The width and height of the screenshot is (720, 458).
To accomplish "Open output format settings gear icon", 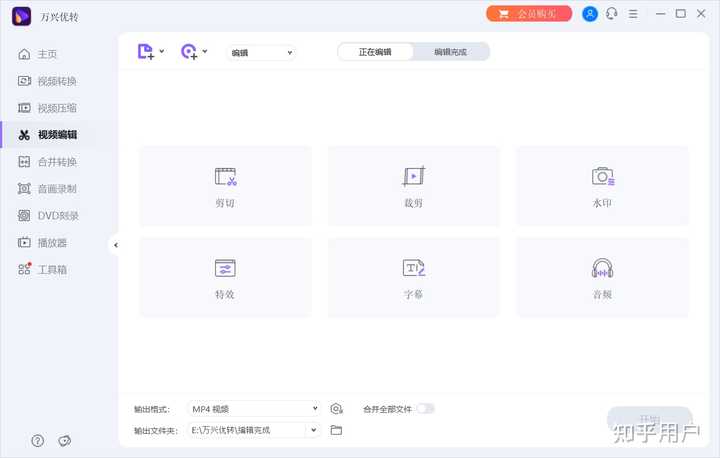I will click(x=336, y=408).
